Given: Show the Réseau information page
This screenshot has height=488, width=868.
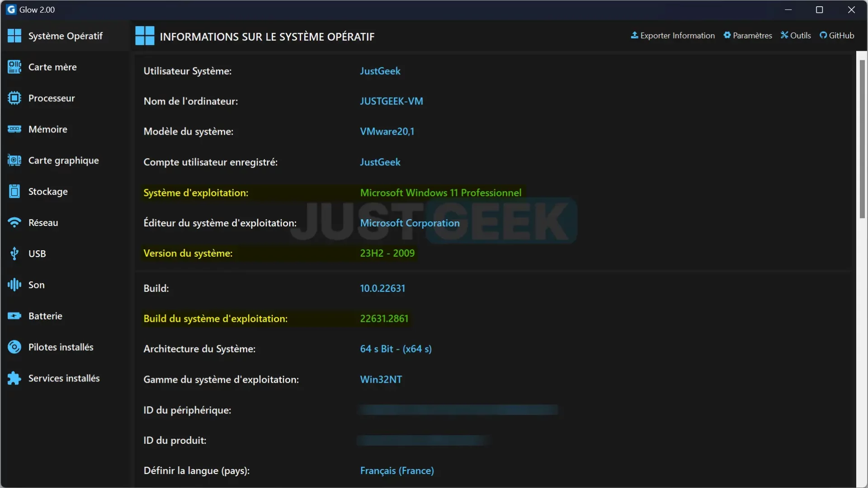Looking at the screenshot, I should tap(66, 223).
